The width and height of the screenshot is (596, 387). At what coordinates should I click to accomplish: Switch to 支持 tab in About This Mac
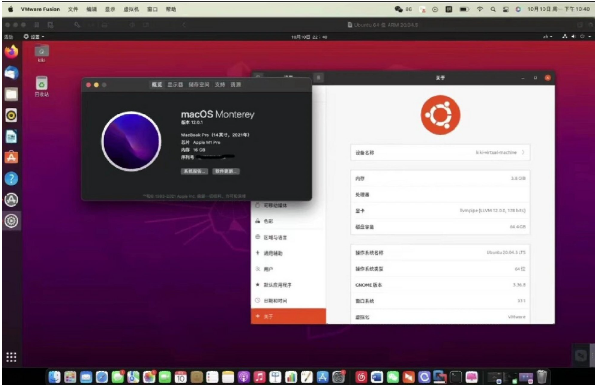point(220,84)
